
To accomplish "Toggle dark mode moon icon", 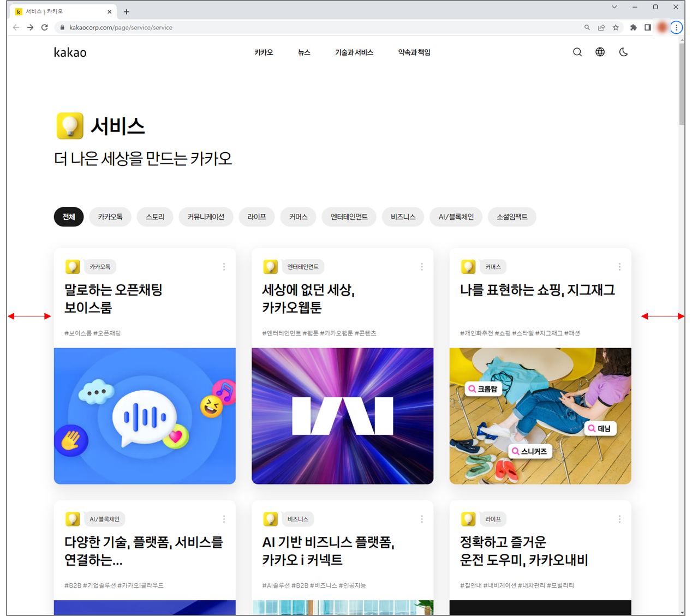I will point(623,52).
